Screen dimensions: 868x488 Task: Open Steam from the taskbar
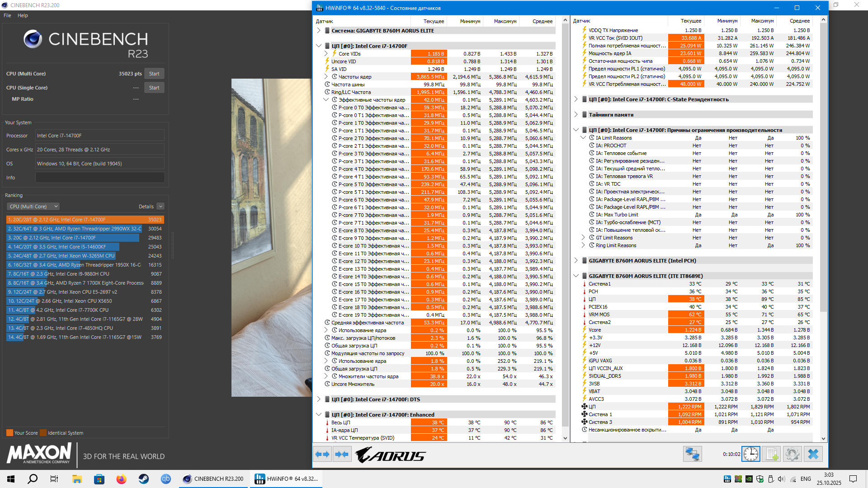point(144,479)
